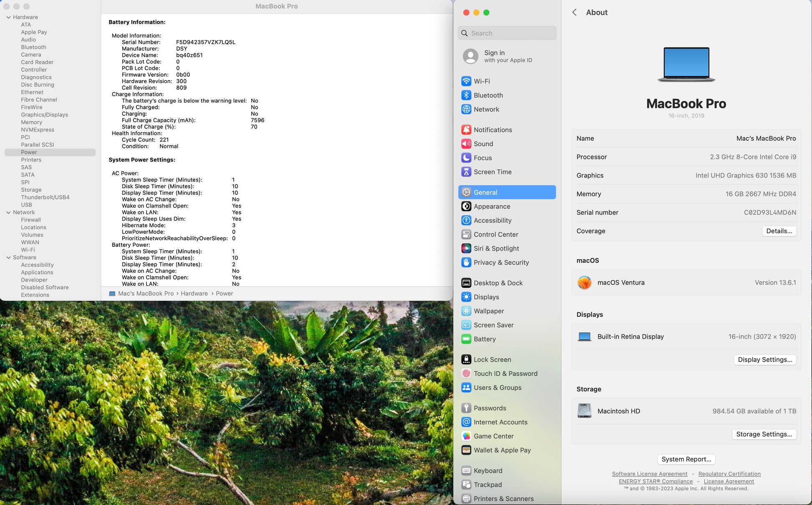Click the Hardware breadcrumb in path bar
Image resolution: width=812 pixels, height=505 pixels.
click(x=194, y=294)
